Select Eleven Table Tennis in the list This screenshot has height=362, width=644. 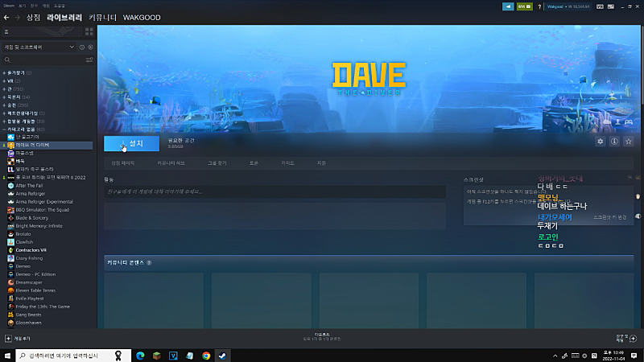click(x=35, y=290)
